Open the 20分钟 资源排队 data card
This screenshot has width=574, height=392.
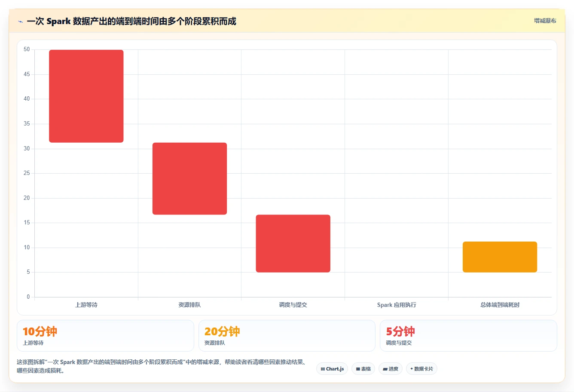point(287,336)
